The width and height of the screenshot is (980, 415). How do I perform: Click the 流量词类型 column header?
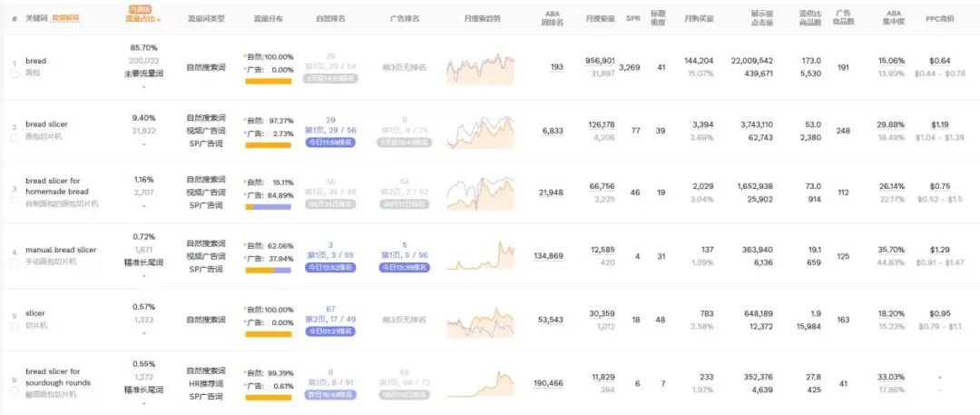coord(206,19)
